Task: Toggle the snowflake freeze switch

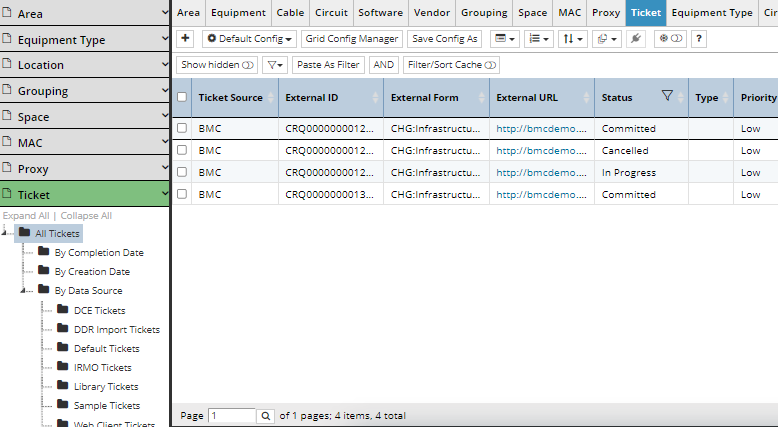Action: (670, 39)
